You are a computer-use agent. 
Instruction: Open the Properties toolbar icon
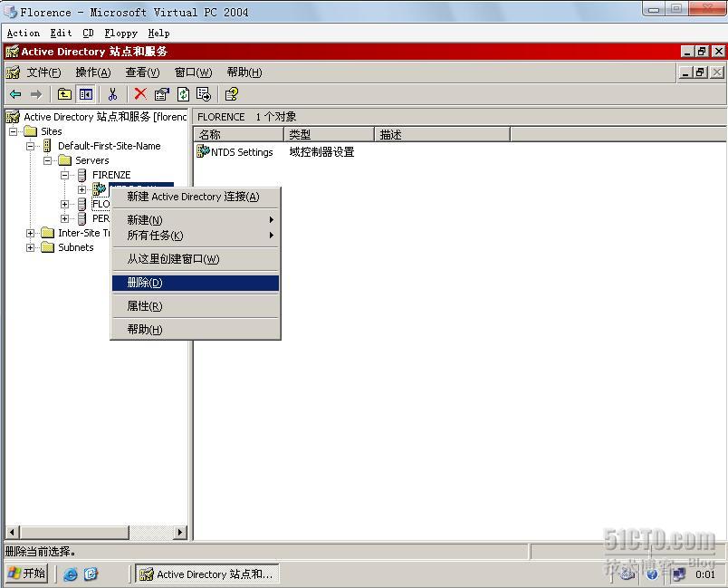(161, 94)
